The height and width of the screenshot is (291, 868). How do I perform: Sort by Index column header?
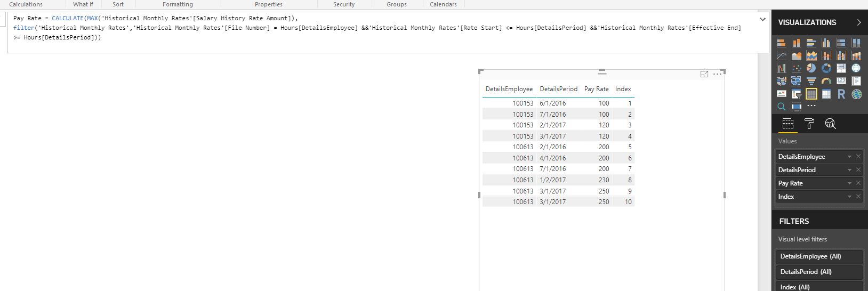pos(623,89)
